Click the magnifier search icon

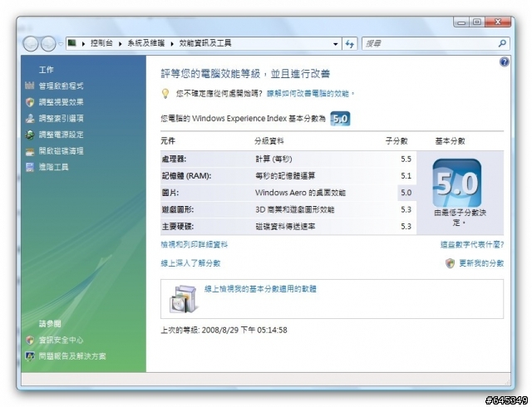(x=502, y=43)
